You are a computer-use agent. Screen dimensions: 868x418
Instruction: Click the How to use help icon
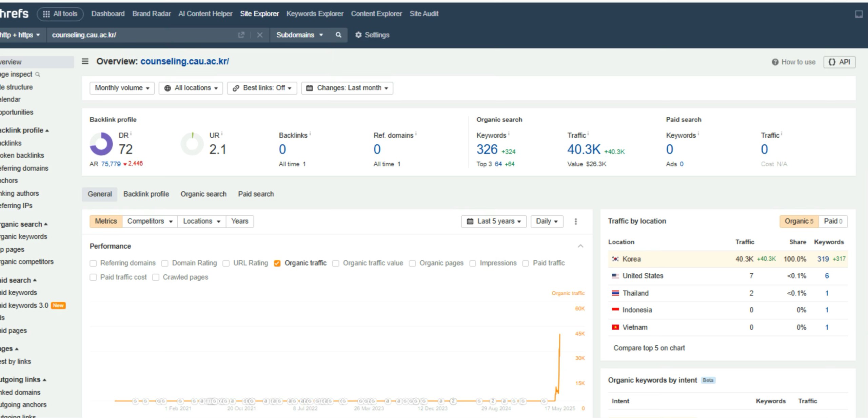775,62
